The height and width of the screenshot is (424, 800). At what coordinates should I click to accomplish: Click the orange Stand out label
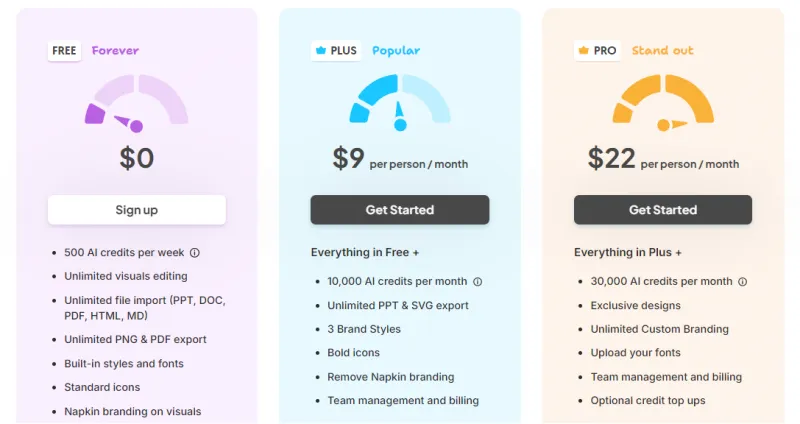click(x=662, y=50)
